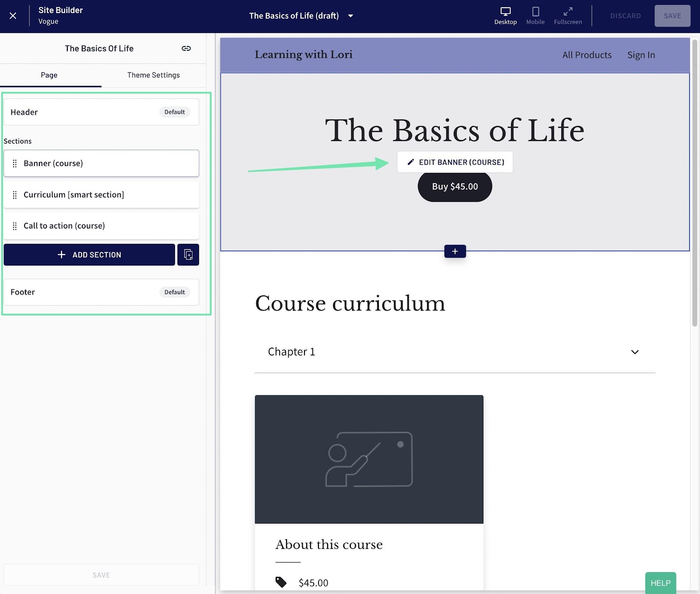The image size is (700, 594).
Task: Exit Site Builder with the X icon
Action: [x=13, y=16]
